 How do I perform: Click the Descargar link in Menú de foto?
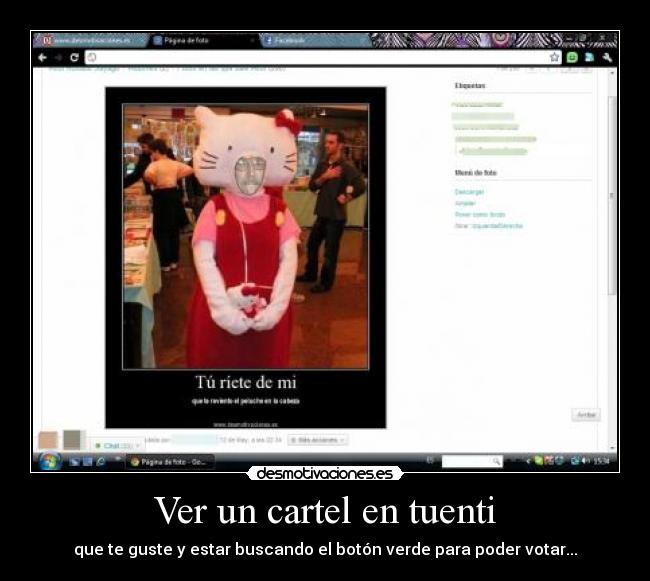[469, 192]
